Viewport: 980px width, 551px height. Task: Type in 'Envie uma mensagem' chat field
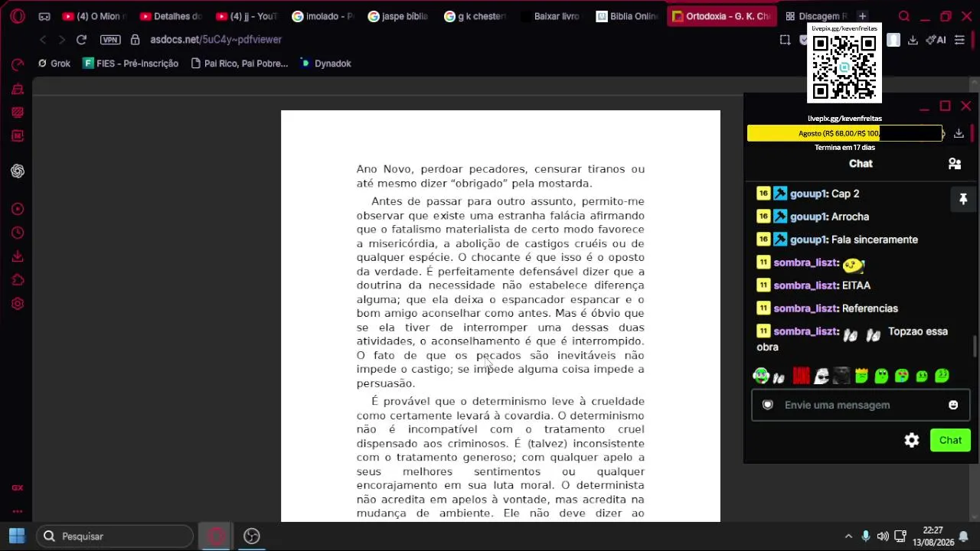(861, 405)
